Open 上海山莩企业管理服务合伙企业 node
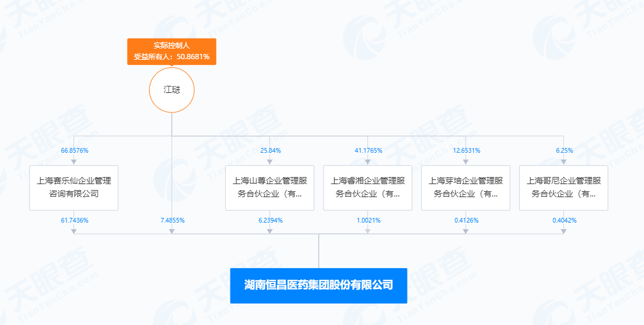Screen dimensions: 644x325 coord(270,188)
